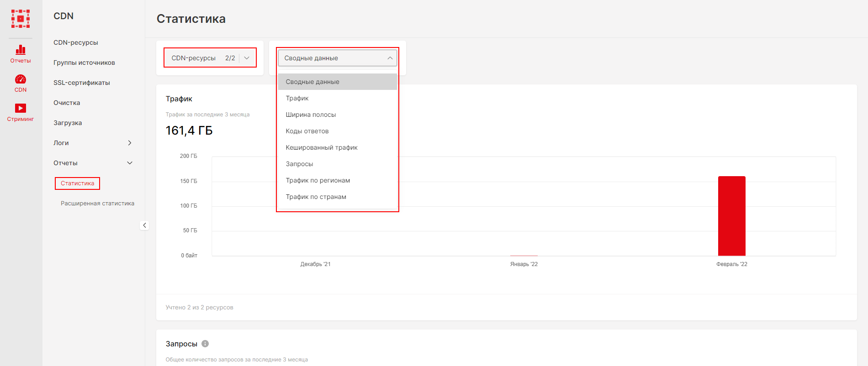Open the CDN-ресурсы 2/2 dropdown
Screen dimensions: 868x366
click(x=210, y=58)
